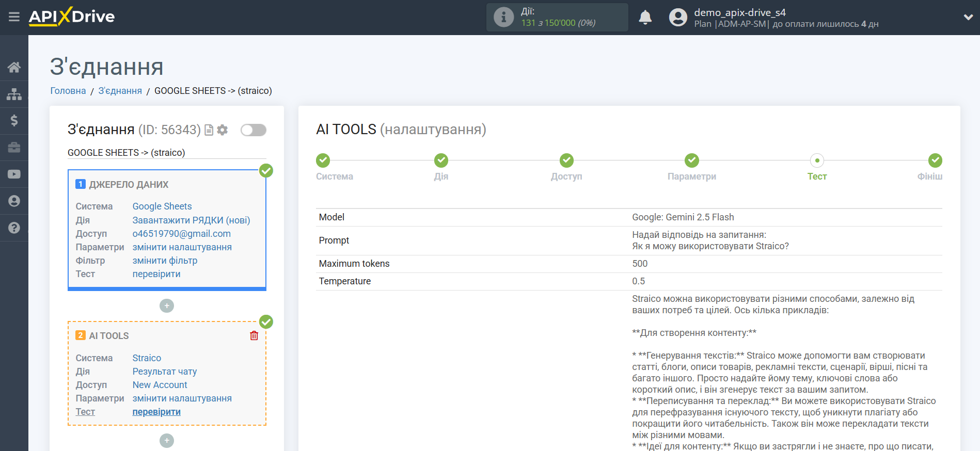Open the YouTube video icon in sidebar

pyautogui.click(x=14, y=174)
